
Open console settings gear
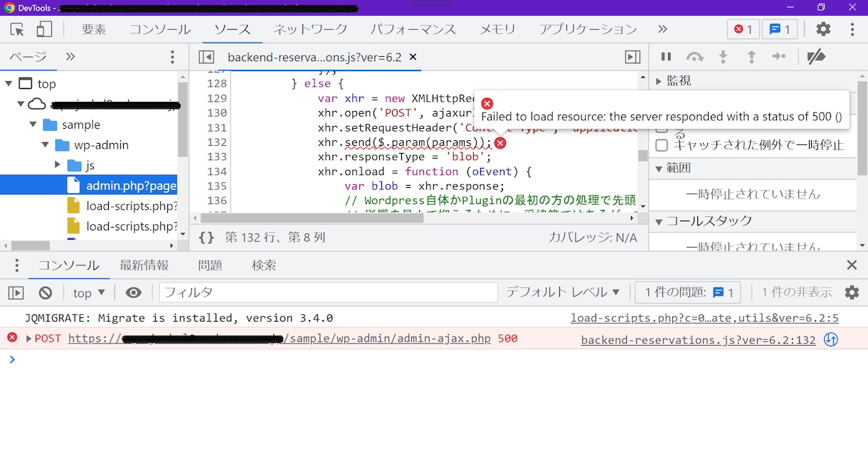[x=852, y=292]
